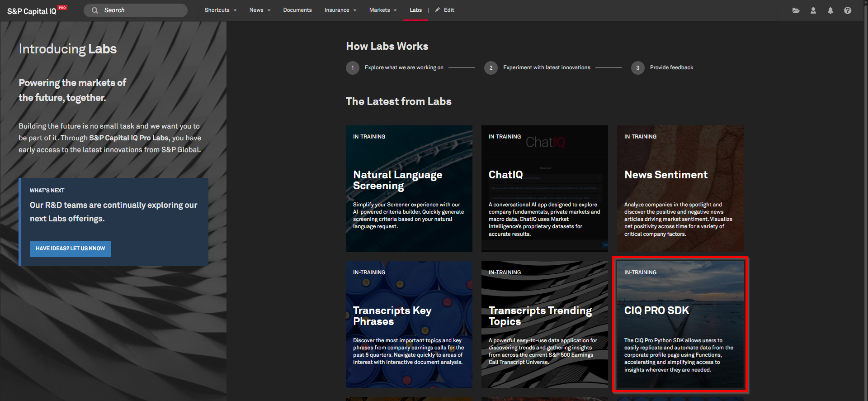The image size is (868, 401).
Task: Click 'WHAT'S NEXT' label
Action: click(47, 191)
